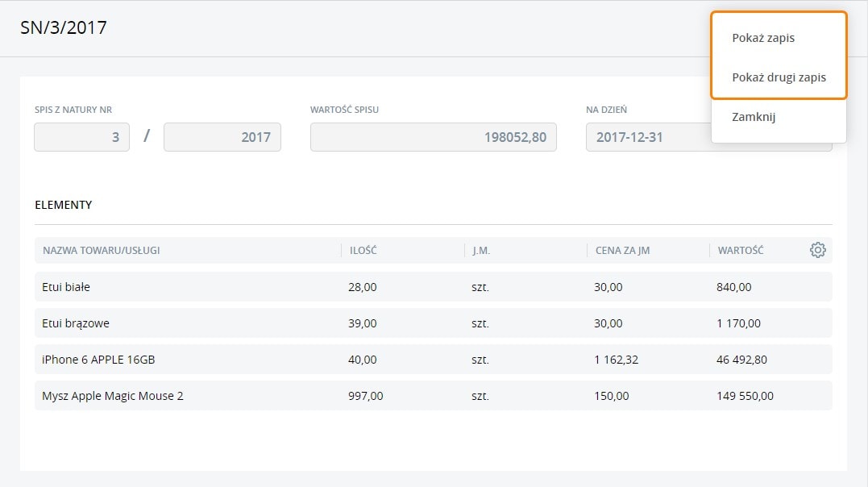Click 'Zamknij' in the dropdown menu
The image size is (868, 487).
(754, 117)
